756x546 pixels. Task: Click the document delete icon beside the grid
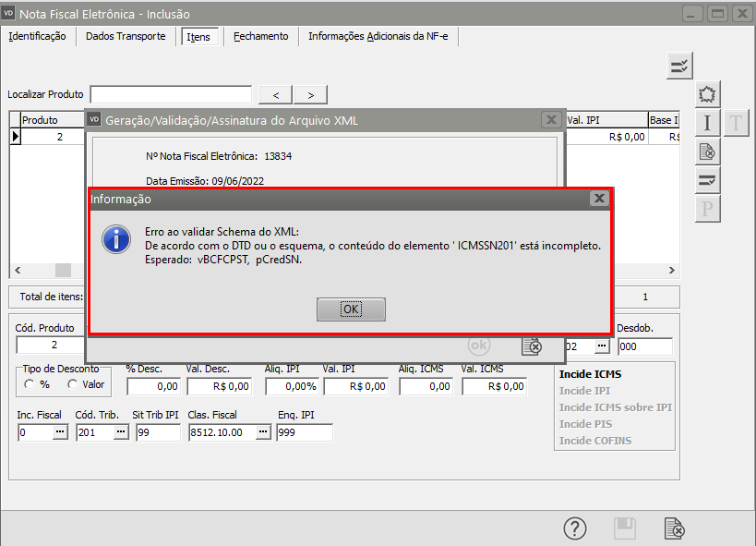[x=707, y=152]
